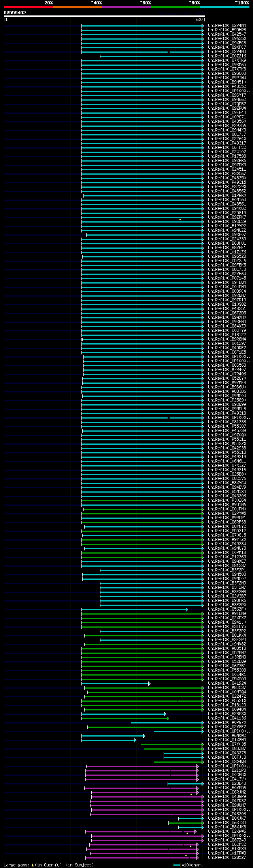Viewport: 253px width, 868px height.
Task: Select label UniRef100_B2BGS0
Action: (x=227, y=714)
